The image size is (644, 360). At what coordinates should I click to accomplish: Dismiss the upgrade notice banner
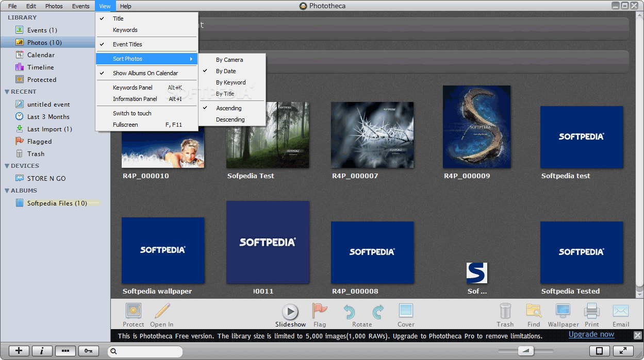pyautogui.click(x=637, y=335)
